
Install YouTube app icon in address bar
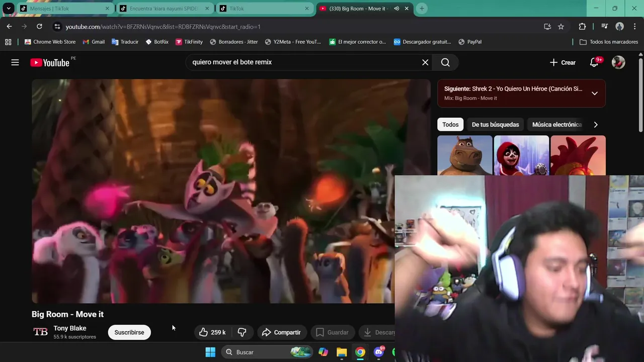(x=547, y=27)
